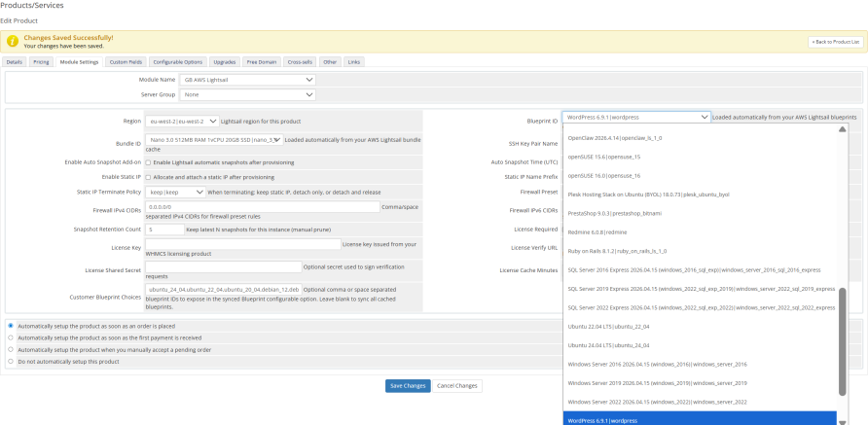868x425 pixels.
Task: Select Ubuntu 22.04 LTS blueprint option
Action: [x=701, y=327]
